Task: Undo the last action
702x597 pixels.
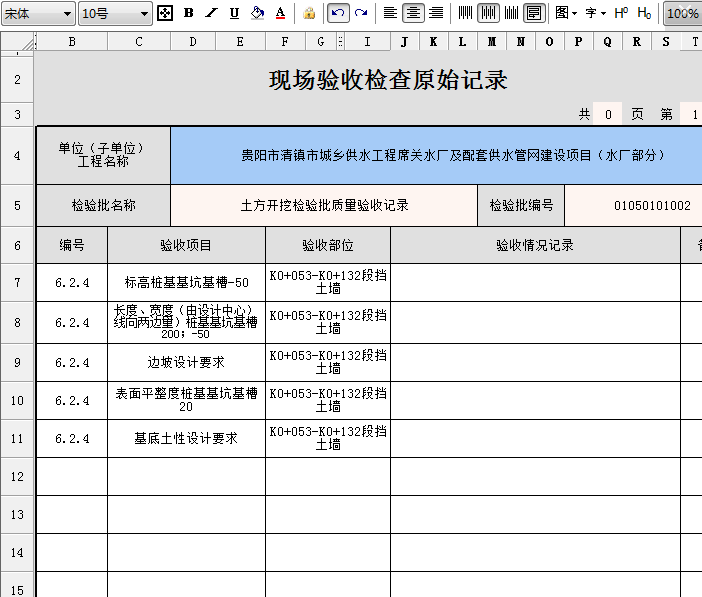Action: click(338, 13)
